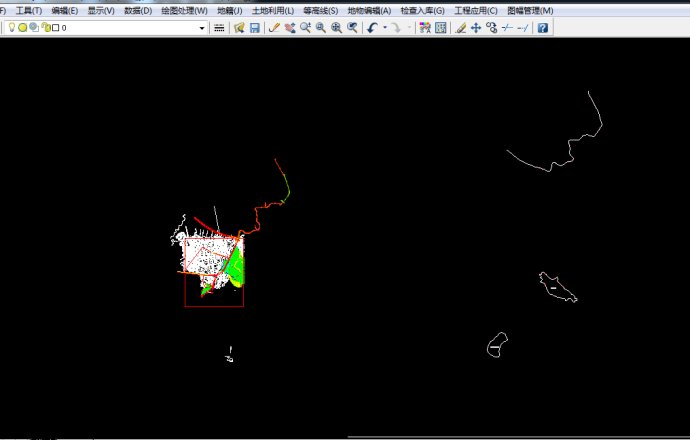The width and height of the screenshot is (690, 440).
Task: Click the linetype lines icon beside layer box
Action: point(219,28)
